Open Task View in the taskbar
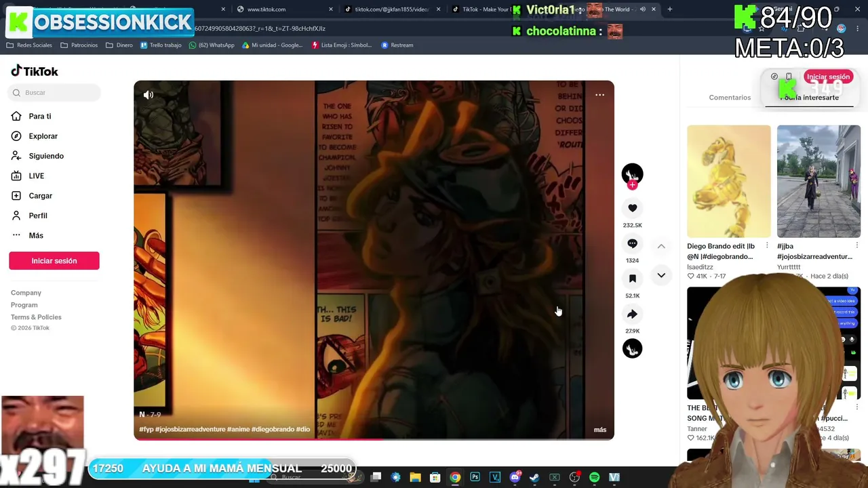The width and height of the screenshot is (868, 488). pos(376,477)
